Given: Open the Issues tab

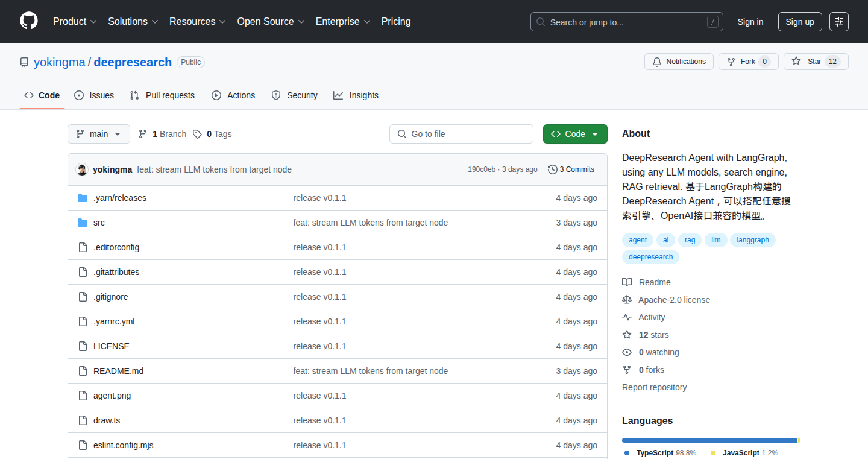Looking at the screenshot, I should pyautogui.click(x=94, y=95).
